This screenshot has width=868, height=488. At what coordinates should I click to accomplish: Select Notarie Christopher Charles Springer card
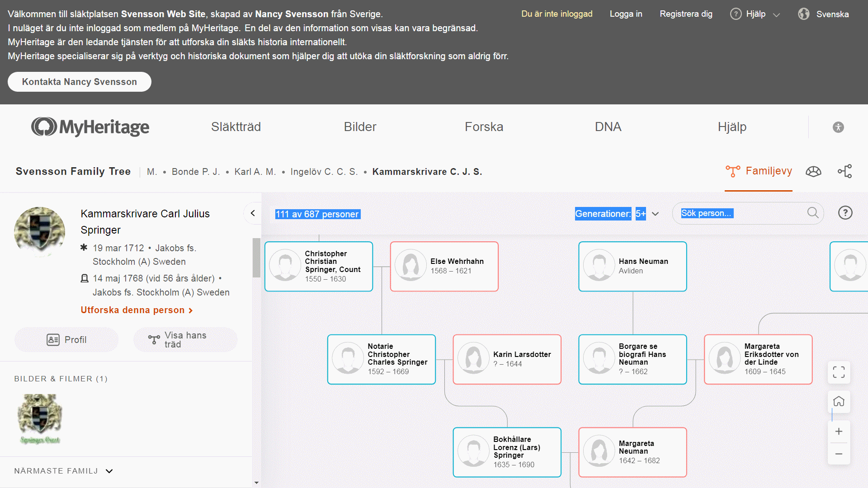382,359
